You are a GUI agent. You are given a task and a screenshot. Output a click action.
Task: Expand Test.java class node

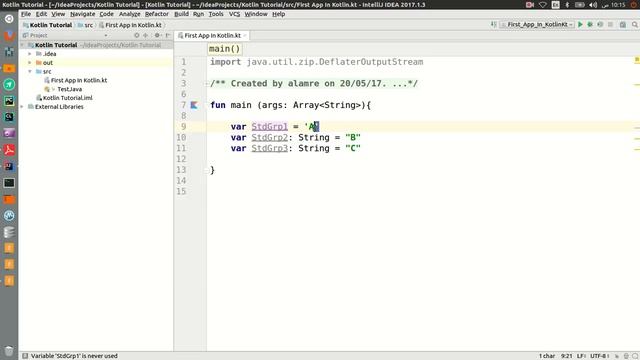[x=53, y=89]
